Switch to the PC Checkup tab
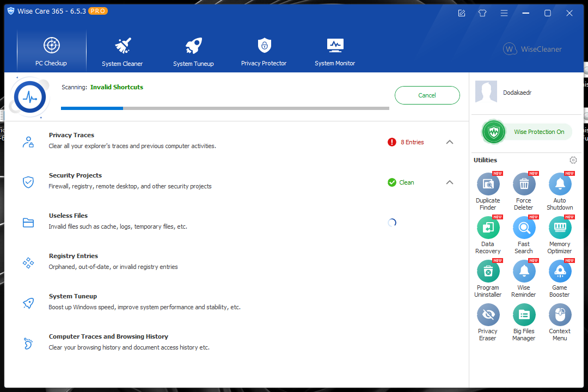 tap(51, 51)
